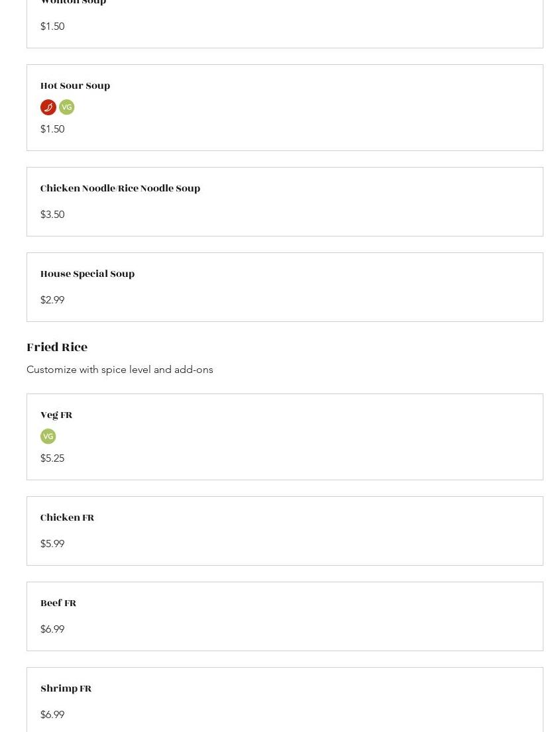Open the Hot Sour Soup item
Image resolution: width=560 pixels, height=732 pixels.
[75, 86]
